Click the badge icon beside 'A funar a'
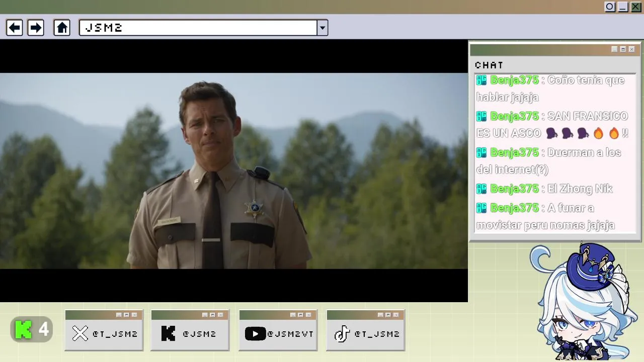Screen dimensions: 644x362 pos(481,208)
